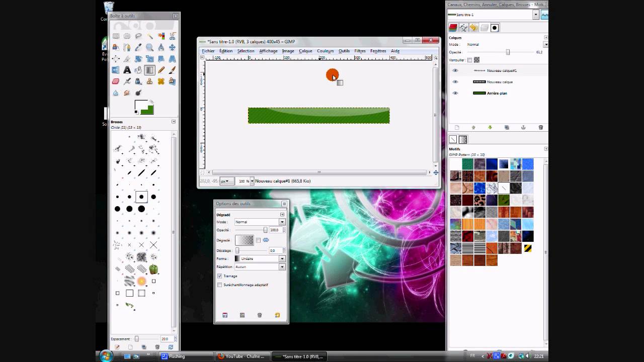Toggle the Tramage checkbox

(219, 276)
